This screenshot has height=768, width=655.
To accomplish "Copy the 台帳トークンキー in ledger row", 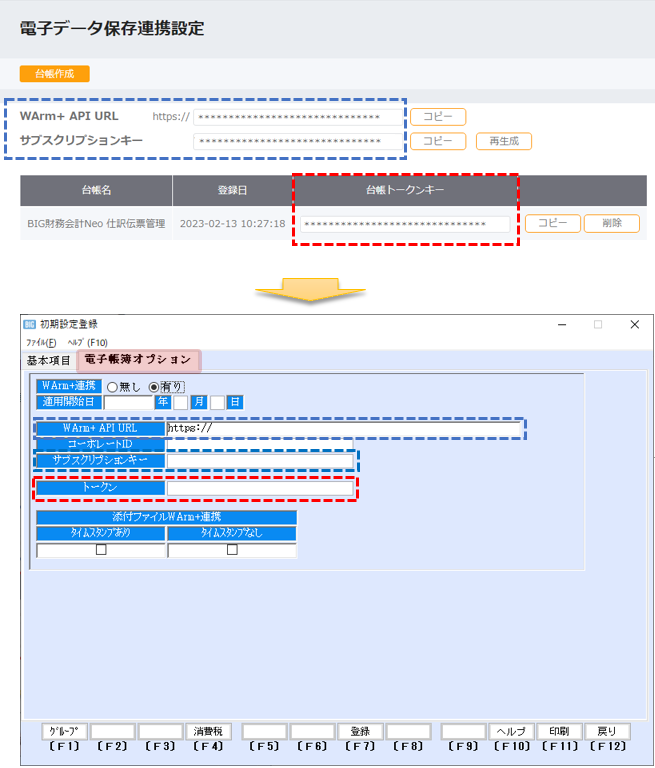I will pyautogui.click(x=553, y=223).
